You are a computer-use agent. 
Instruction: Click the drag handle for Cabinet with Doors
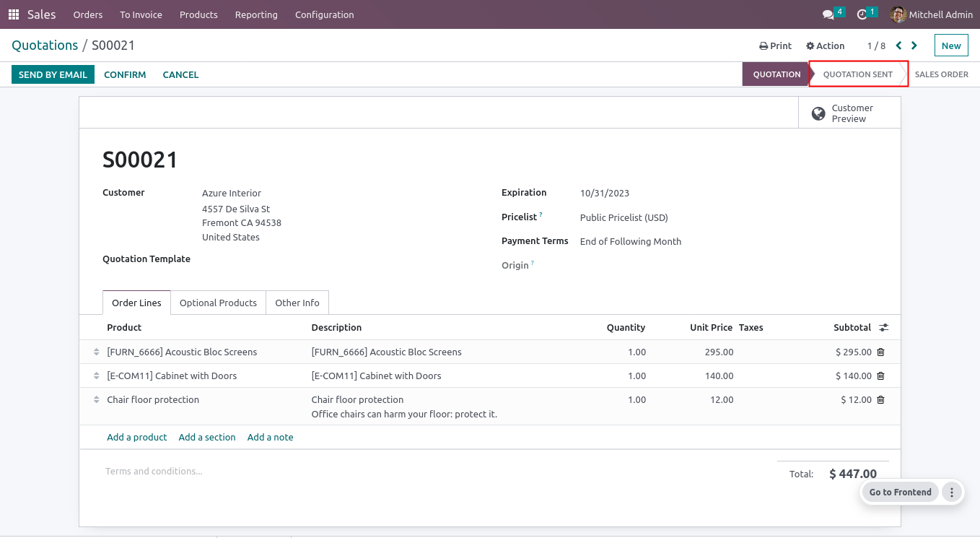coord(96,376)
